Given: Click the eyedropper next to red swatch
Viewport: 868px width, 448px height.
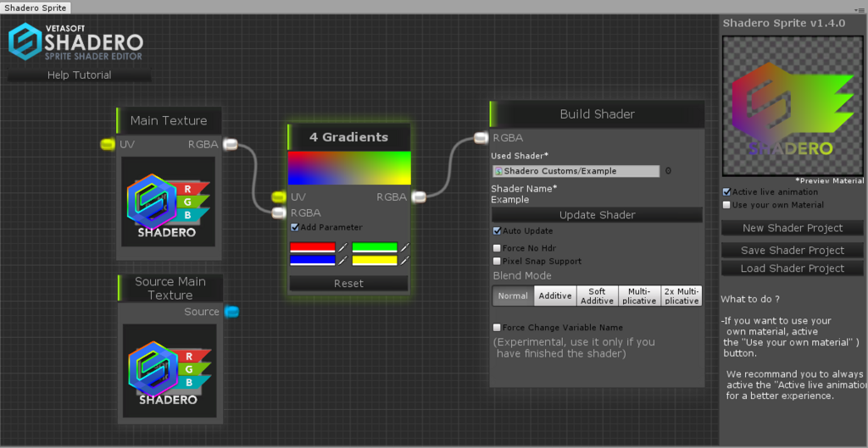Looking at the screenshot, I should [x=342, y=247].
